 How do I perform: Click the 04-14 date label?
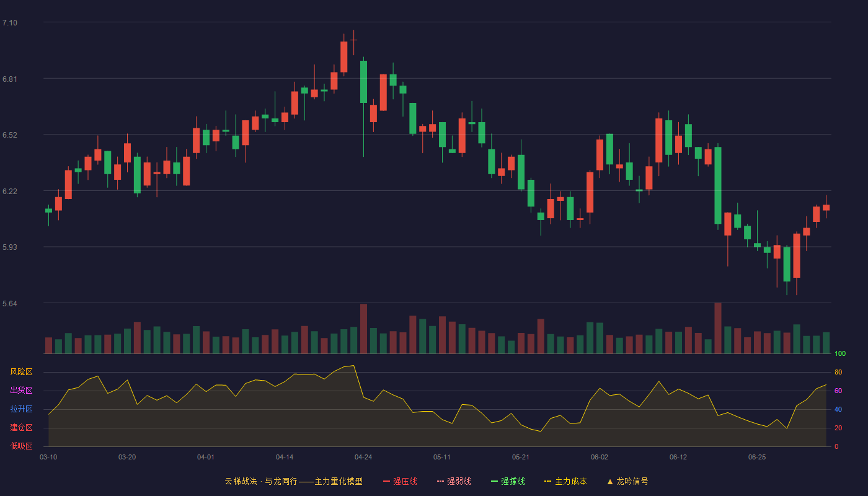pyautogui.click(x=285, y=457)
